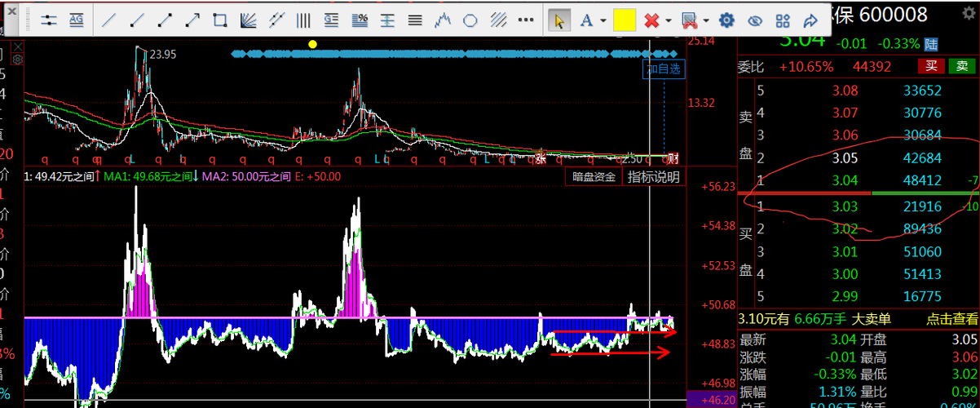Expand dropdown arrow beside bookmark icon
The width and height of the screenshot is (980, 408).
(x=706, y=20)
